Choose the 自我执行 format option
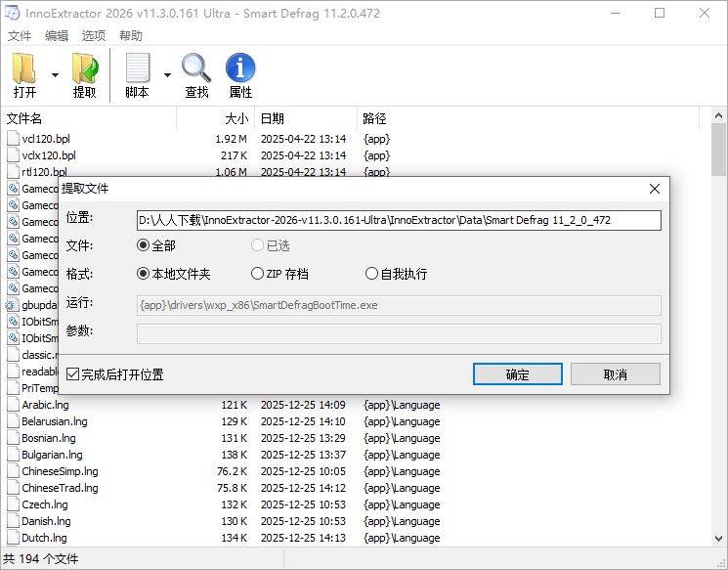Image resolution: width=728 pixels, height=570 pixels. click(371, 274)
